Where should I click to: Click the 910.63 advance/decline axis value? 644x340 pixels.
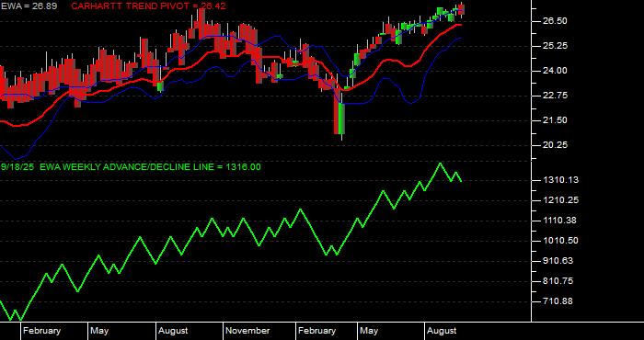click(558, 261)
